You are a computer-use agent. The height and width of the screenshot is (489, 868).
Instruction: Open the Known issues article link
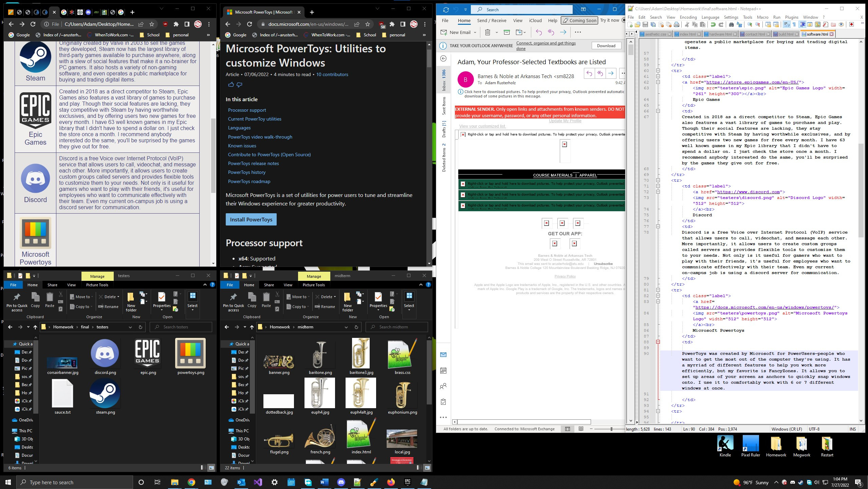pyautogui.click(x=242, y=146)
